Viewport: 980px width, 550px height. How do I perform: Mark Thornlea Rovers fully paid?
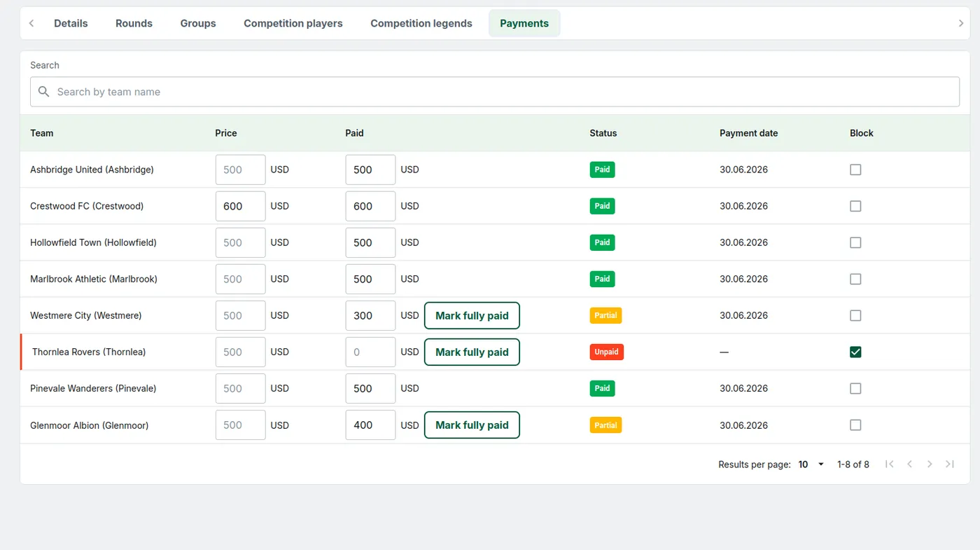(x=472, y=352)
